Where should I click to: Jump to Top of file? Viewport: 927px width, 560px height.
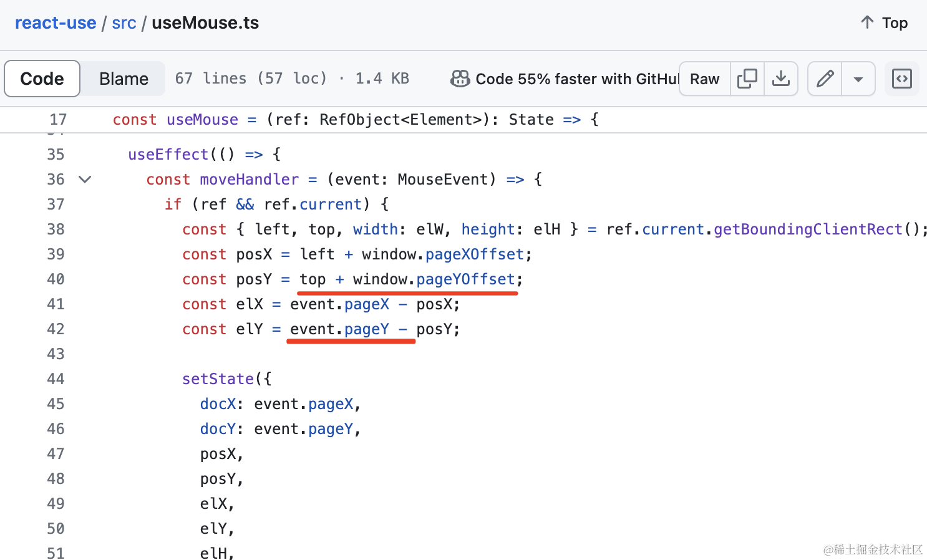click(x=885, y=23)
